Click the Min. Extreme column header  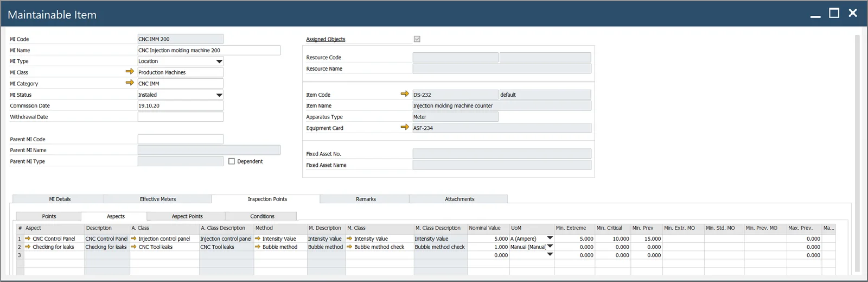coord(575,228)
